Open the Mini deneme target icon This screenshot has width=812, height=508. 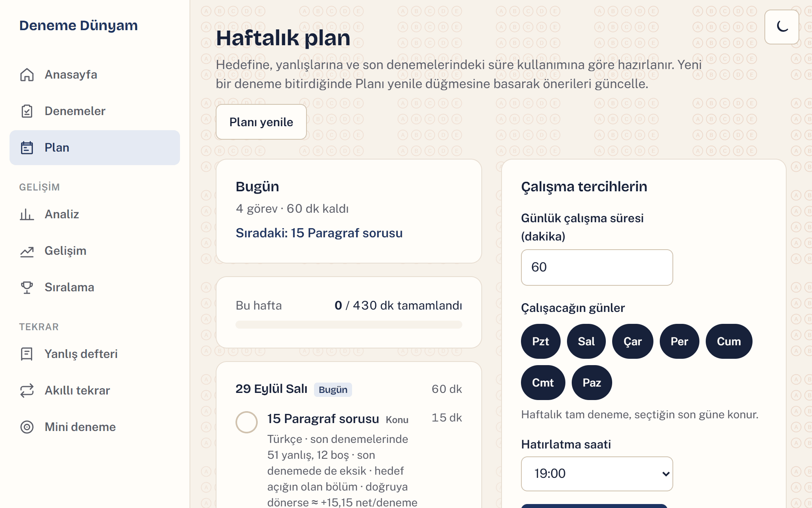pyautogui.click(x=27, y=427)
